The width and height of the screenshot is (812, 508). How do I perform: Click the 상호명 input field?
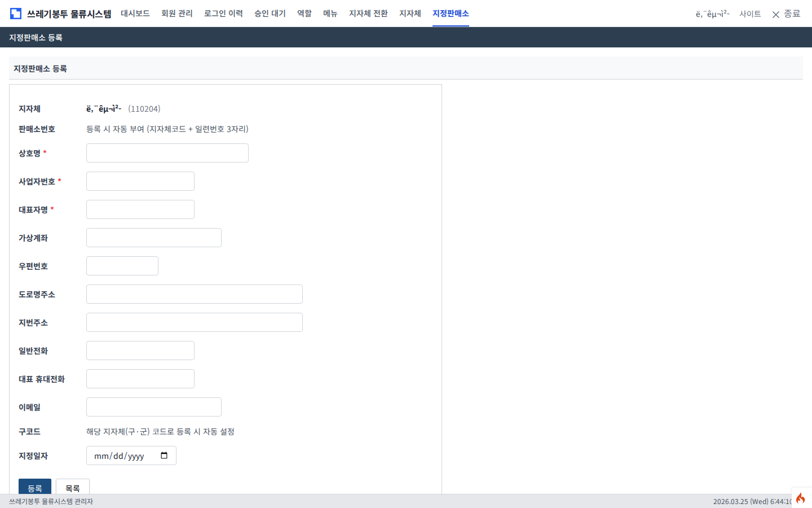(x=167, y=152)
